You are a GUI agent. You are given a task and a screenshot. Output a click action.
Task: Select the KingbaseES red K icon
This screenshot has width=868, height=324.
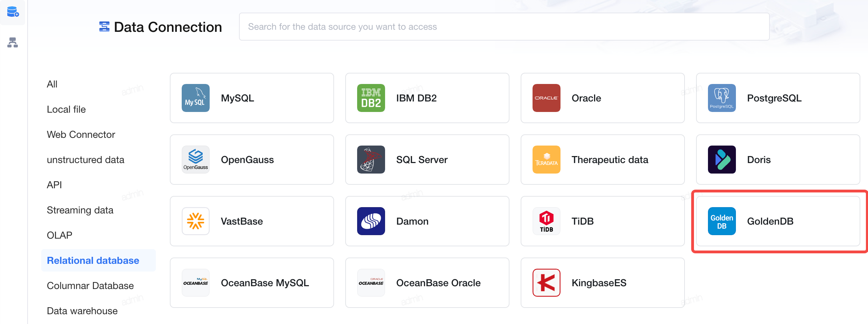tap(547, 283)
